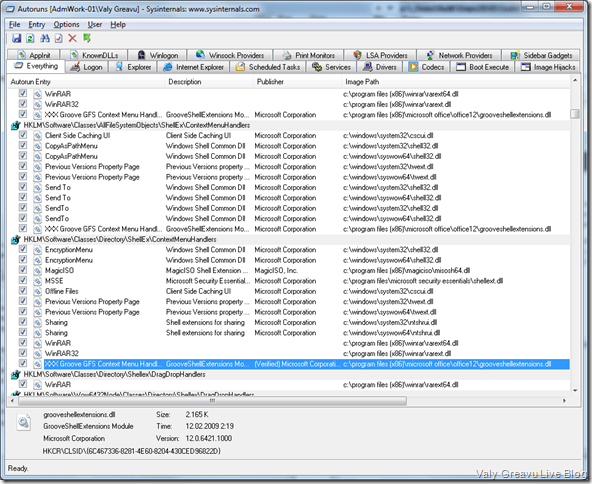Screen dimensions: 592x484
Task: Switch to the Explorer tab
Action: (x=133, y=67)
